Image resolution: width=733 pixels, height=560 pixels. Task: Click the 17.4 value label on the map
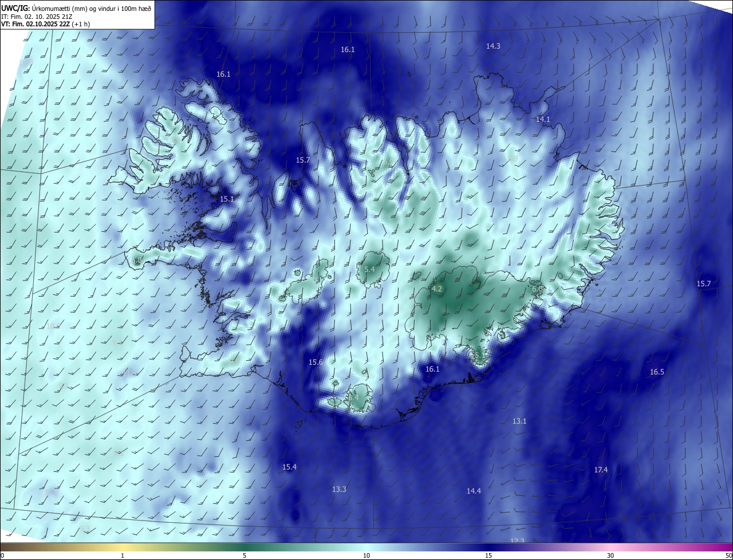[601, 470]
